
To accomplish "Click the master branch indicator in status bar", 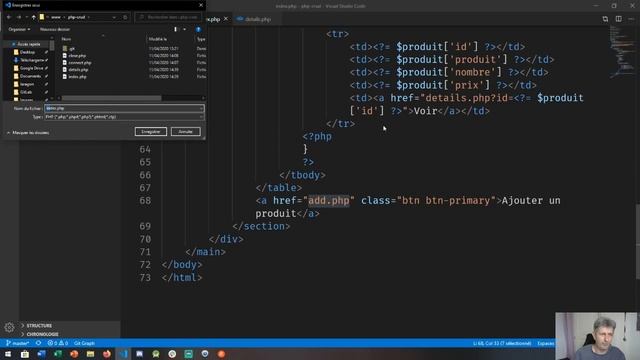I will [x=18, y=343].
